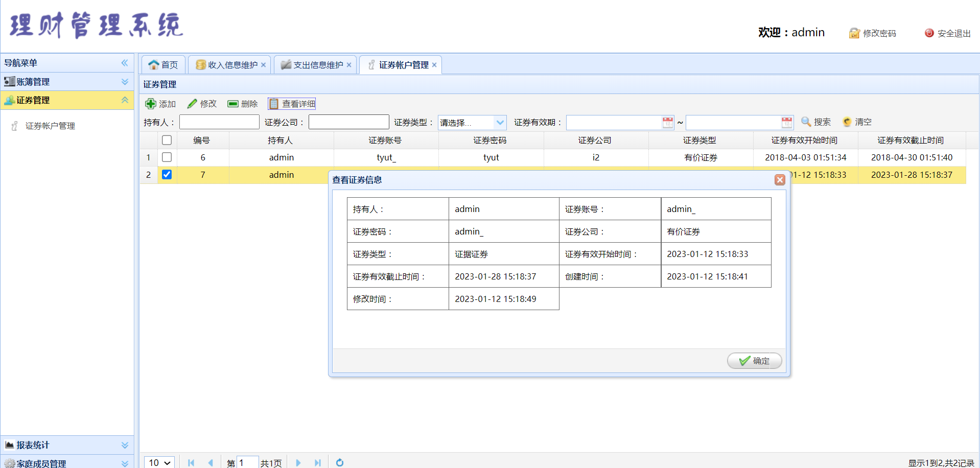This screenshot has width=980, height=468.
Task: Select 证券帐户管理 in the navigation tree
Action: point(50,126)
